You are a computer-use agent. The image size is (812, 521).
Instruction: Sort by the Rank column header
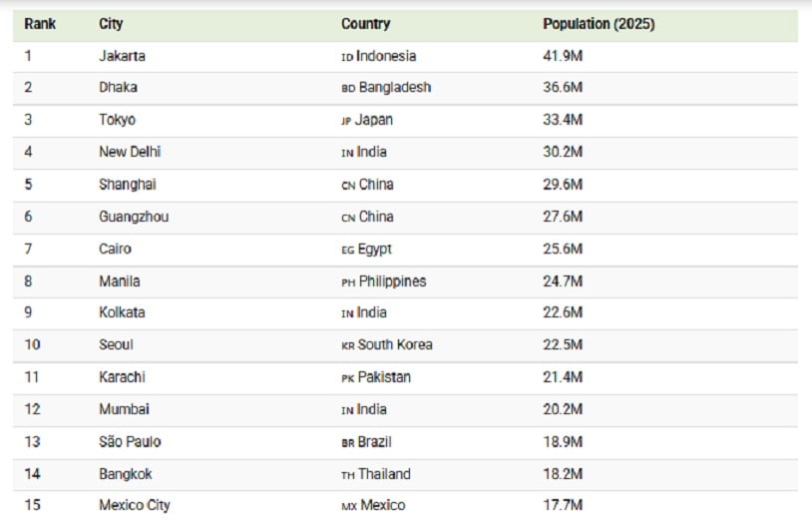(40, 24)
